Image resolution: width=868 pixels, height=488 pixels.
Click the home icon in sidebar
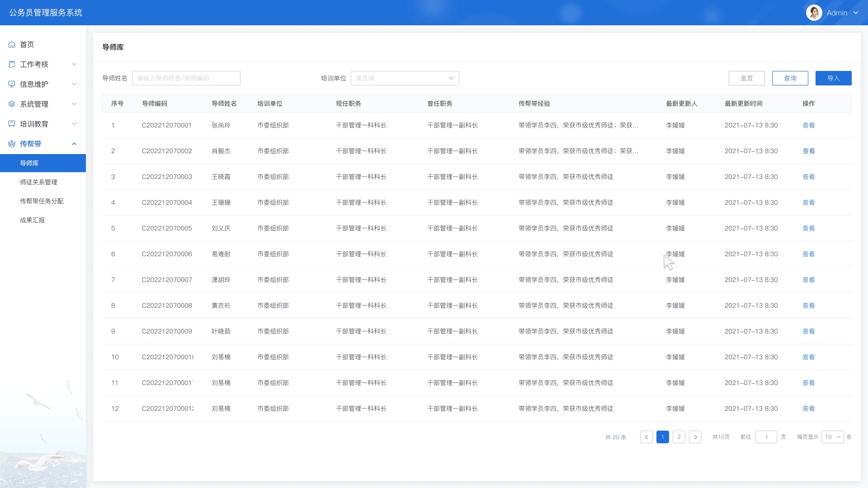(12, 44)
